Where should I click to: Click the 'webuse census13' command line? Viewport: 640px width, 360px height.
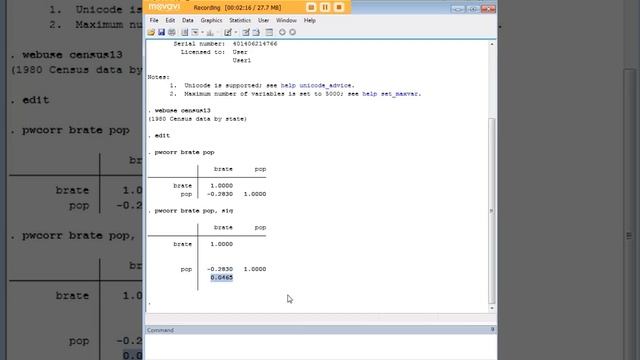(x=182, y=111)
